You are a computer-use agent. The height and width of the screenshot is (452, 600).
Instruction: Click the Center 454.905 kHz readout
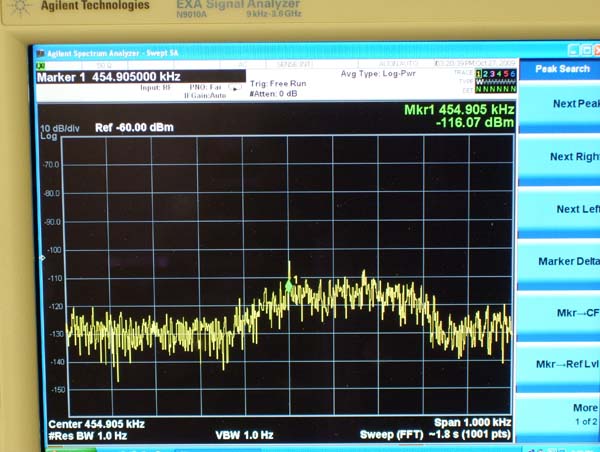coord(96,424)
